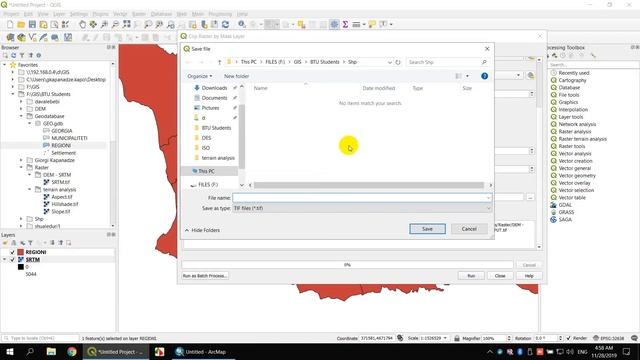Click the New folder button

(x=236, y=76)
